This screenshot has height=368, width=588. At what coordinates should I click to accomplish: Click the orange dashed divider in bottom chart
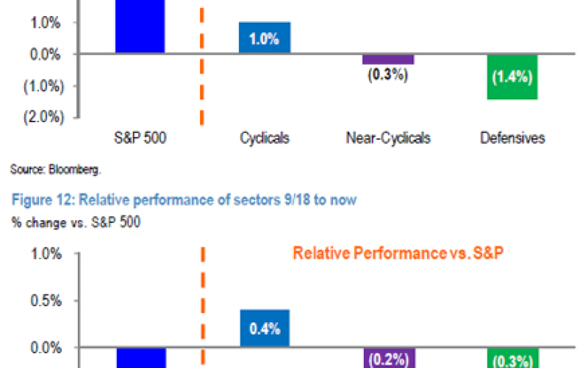coord(201,309)
